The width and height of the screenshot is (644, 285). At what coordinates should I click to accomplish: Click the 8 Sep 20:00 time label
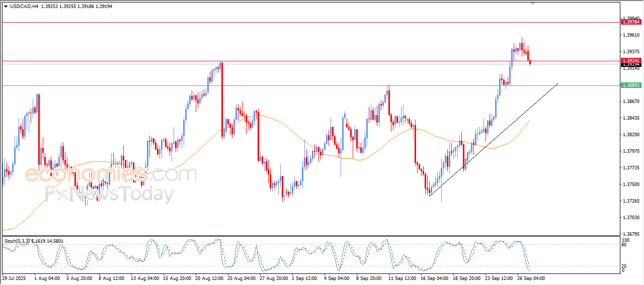pyautogui.click(x=369, y=277)
